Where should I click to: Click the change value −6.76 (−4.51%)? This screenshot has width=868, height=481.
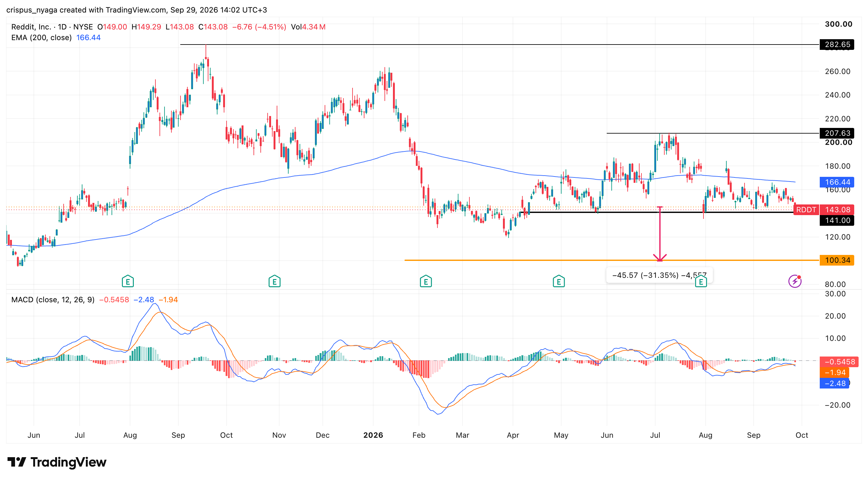click(x=259, y=27)
